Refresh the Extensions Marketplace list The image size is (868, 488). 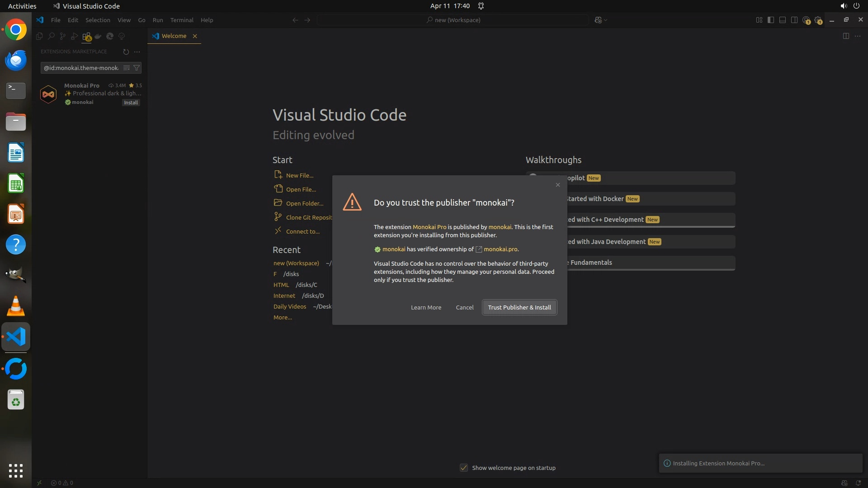pyautogui.click(x=126, y=52)
